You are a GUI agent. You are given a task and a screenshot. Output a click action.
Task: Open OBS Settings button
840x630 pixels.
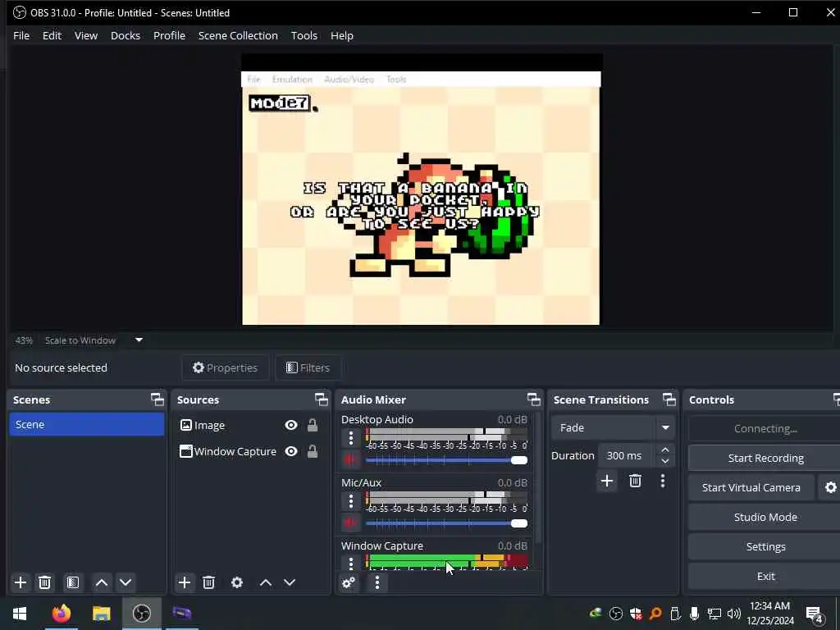[x=765, y=546]
